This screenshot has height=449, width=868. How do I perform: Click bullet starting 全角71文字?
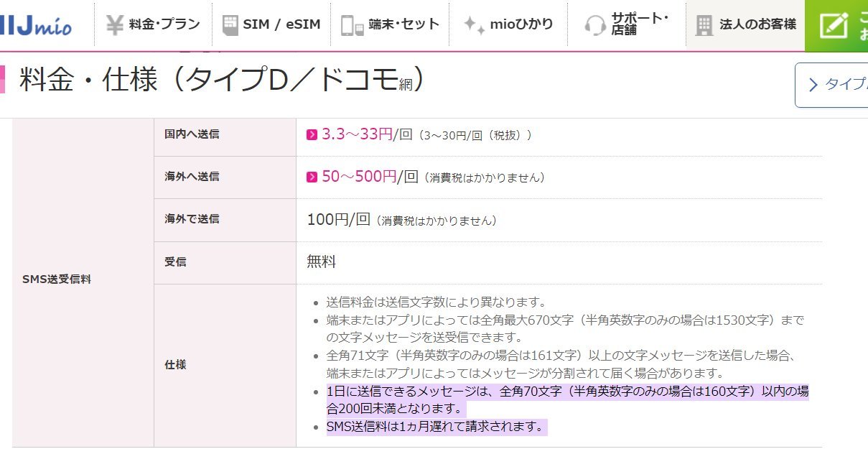[564, 364]
